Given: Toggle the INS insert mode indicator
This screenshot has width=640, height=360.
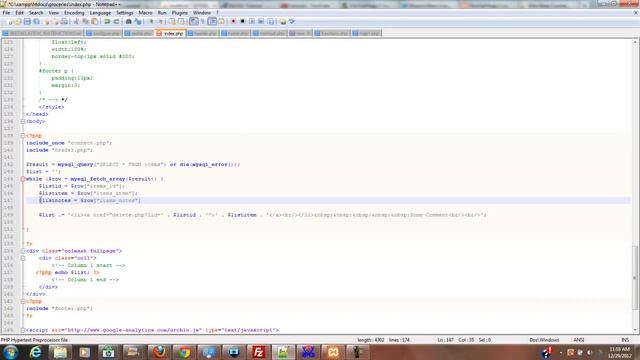Looking at the screenshot, I should tap(624, 340).
